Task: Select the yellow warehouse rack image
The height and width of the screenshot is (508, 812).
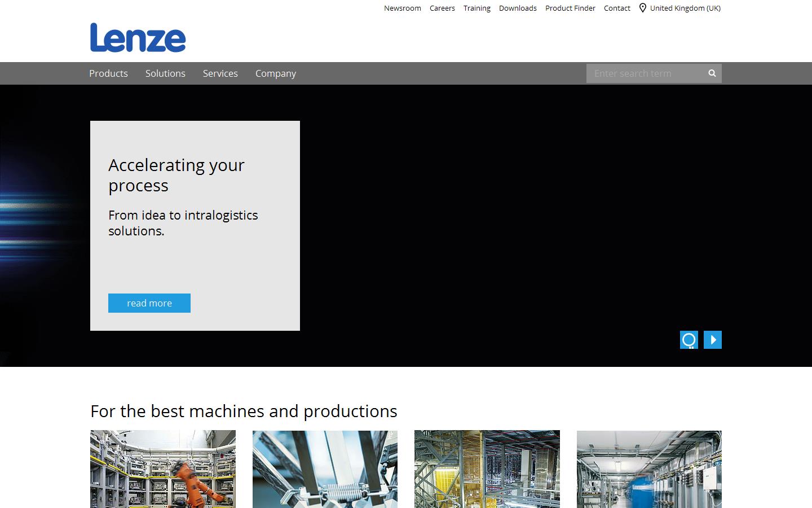Action: point(487,469)
